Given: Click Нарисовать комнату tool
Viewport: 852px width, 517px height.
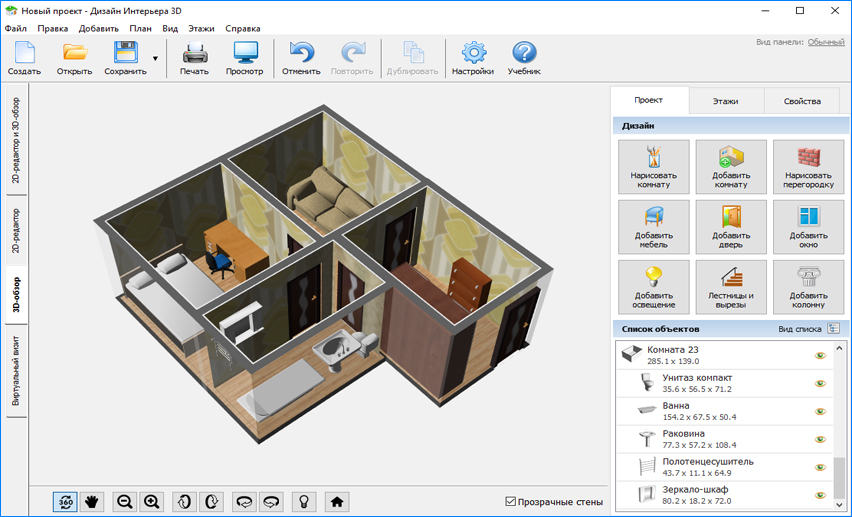Looking at the screenshot, I should [x=654, y=167].
